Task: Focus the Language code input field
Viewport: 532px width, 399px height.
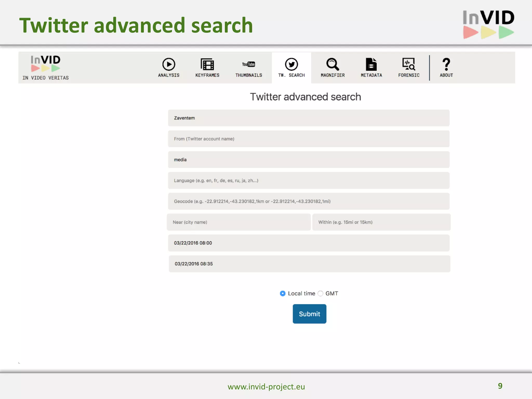Action: pyautogui.click(x=309, y=180)
